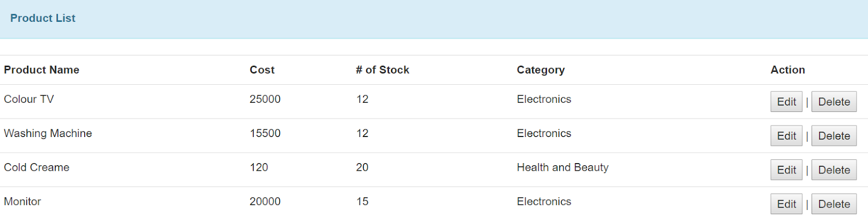Select the Product Name column header

point(42,70)
